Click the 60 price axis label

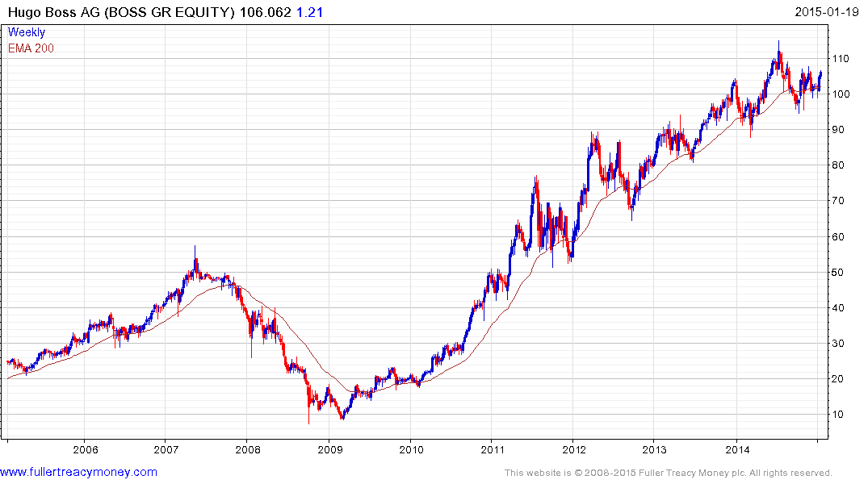838,236
